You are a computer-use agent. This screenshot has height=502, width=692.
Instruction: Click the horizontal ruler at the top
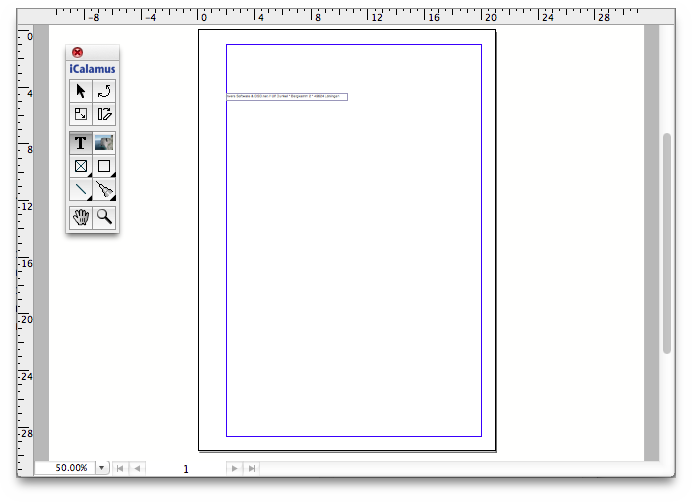coord(346,16)
